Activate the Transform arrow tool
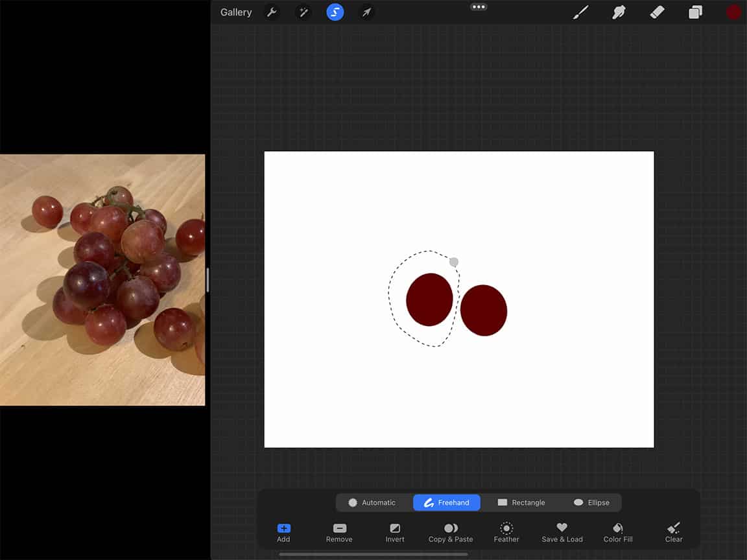747x560 pixels. coord(366,12)
